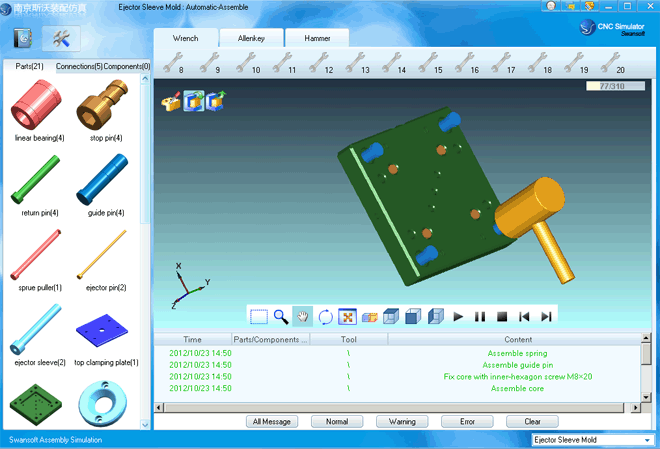Pause the assembly animation

480,317
